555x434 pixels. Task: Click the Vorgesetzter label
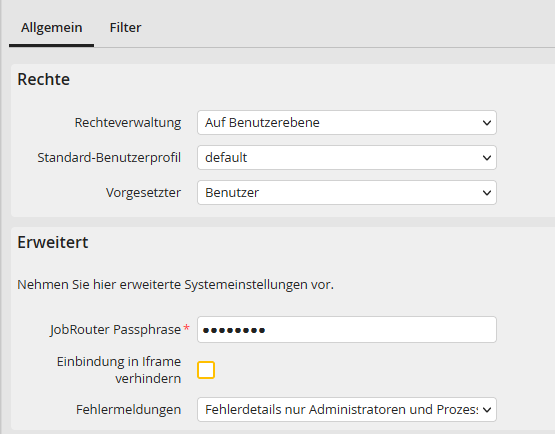click(143, 193)
